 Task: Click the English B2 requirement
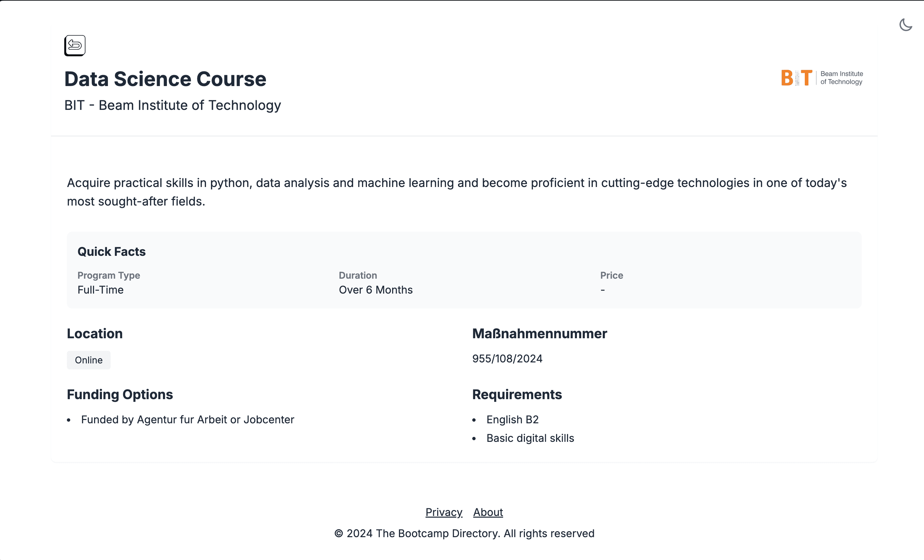pos(512,419)
